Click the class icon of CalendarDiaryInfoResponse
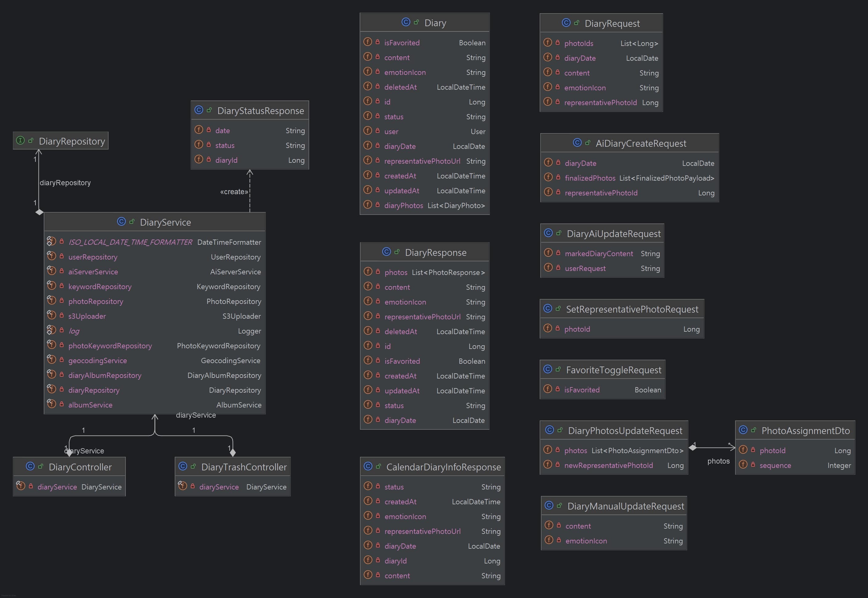868x598 pixels. click(x=368, y=466)
